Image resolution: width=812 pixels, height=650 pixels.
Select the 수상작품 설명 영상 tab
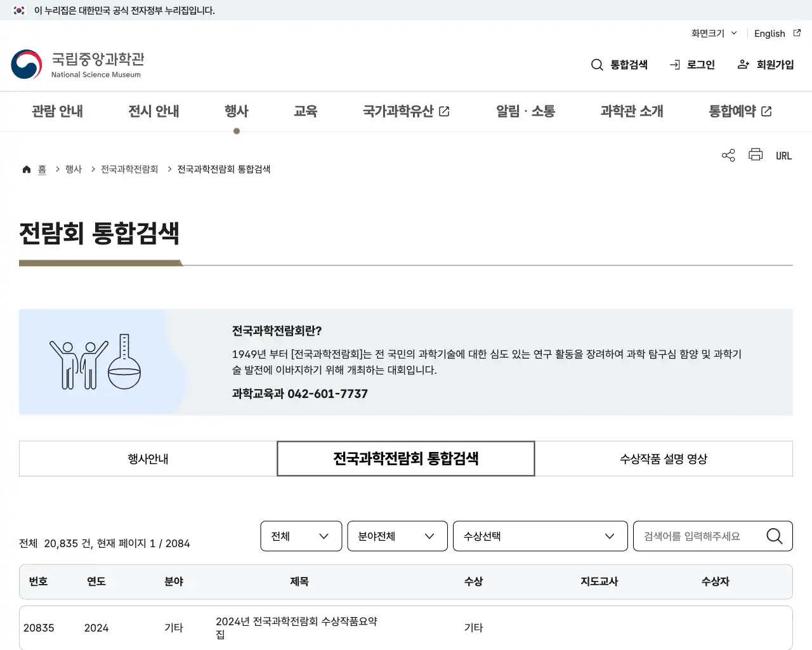(664, 458)
